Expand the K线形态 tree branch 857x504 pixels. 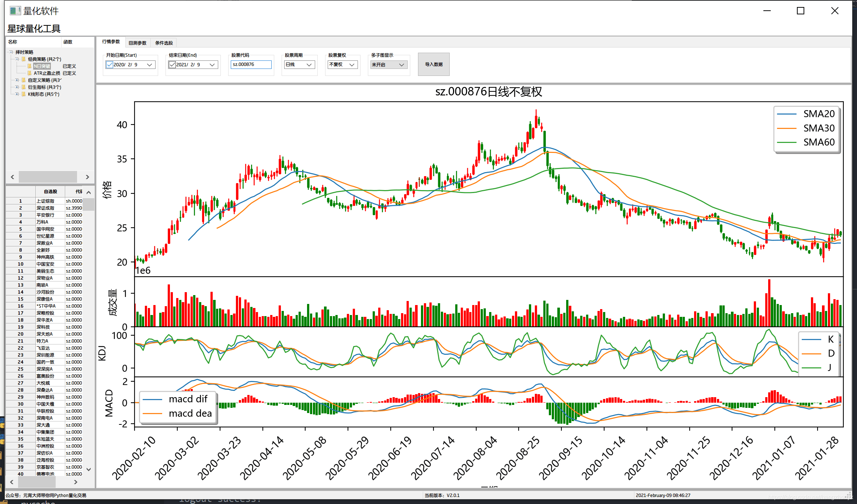pyautogui.click(x=17, y=94)
